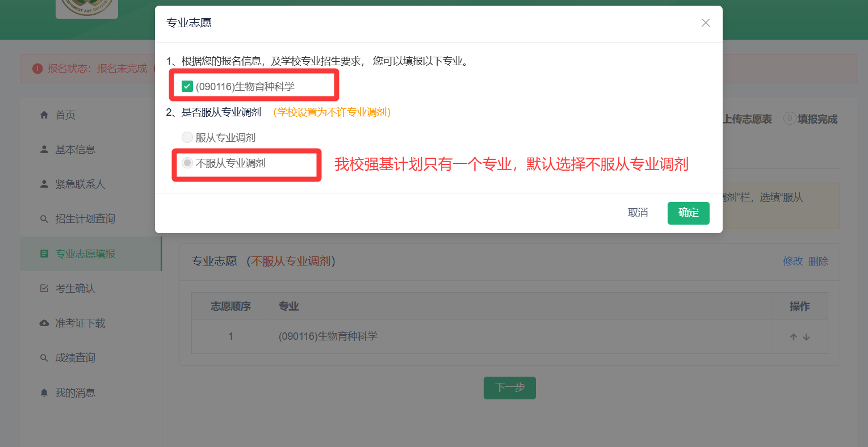This screenshot has width=868, height=447.
Task: Click the 下一步 button
Action: (509, 388)
